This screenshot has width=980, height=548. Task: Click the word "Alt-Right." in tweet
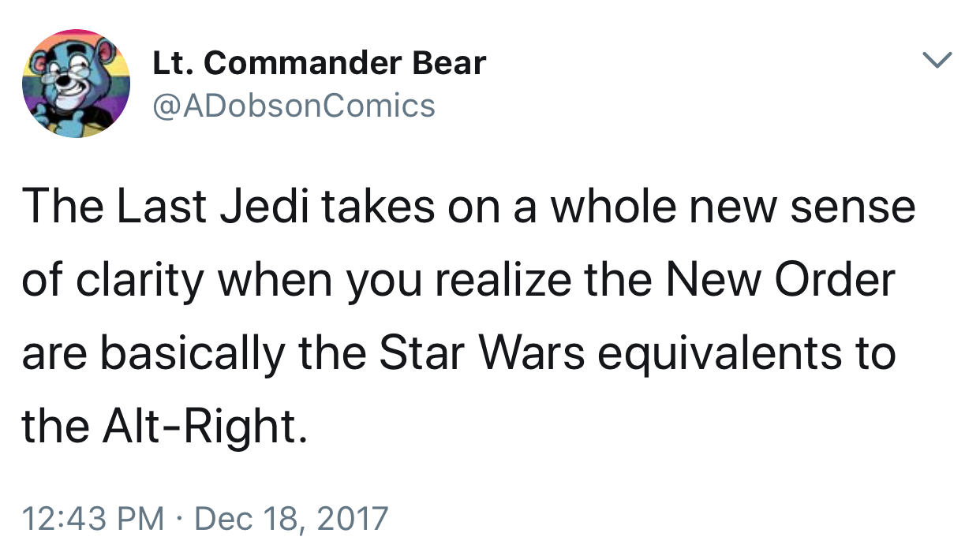pyautogui.click(x=200, y=427)
